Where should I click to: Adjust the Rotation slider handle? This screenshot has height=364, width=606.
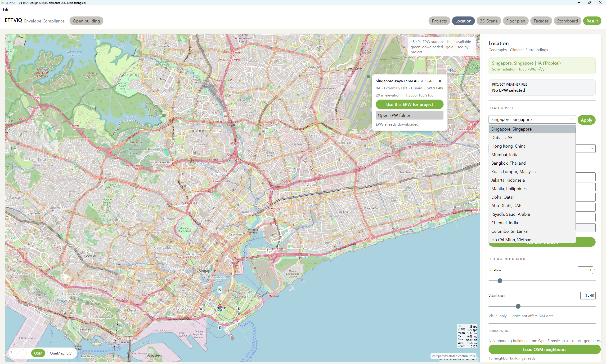pyautogui.click(x=500, y=281)
